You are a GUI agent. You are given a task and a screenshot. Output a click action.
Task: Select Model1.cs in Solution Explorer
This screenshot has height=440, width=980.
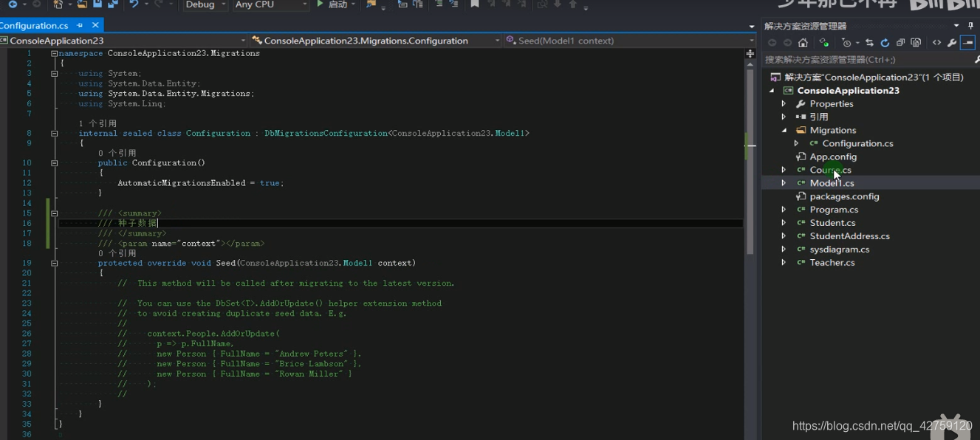click(x=832, y=184)
